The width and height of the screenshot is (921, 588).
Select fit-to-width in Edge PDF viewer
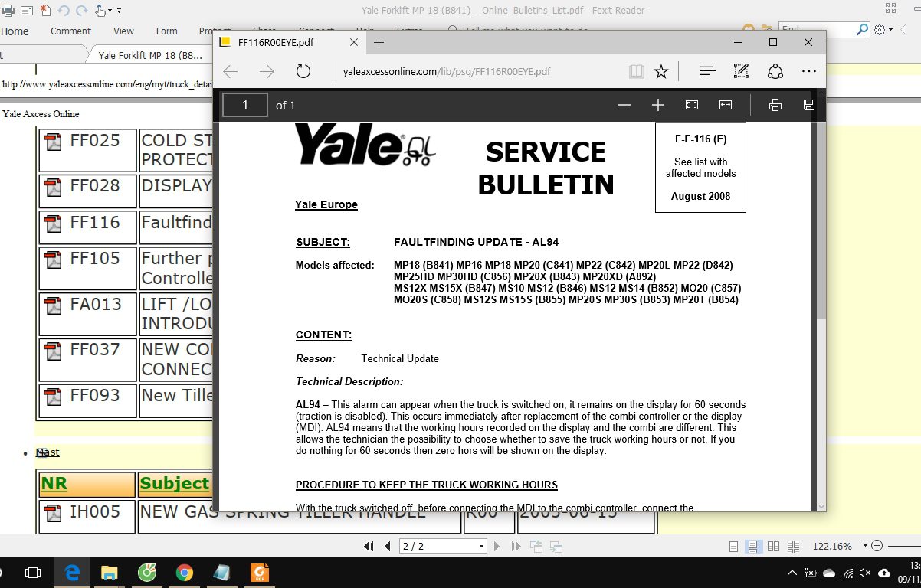click(725, 105)
